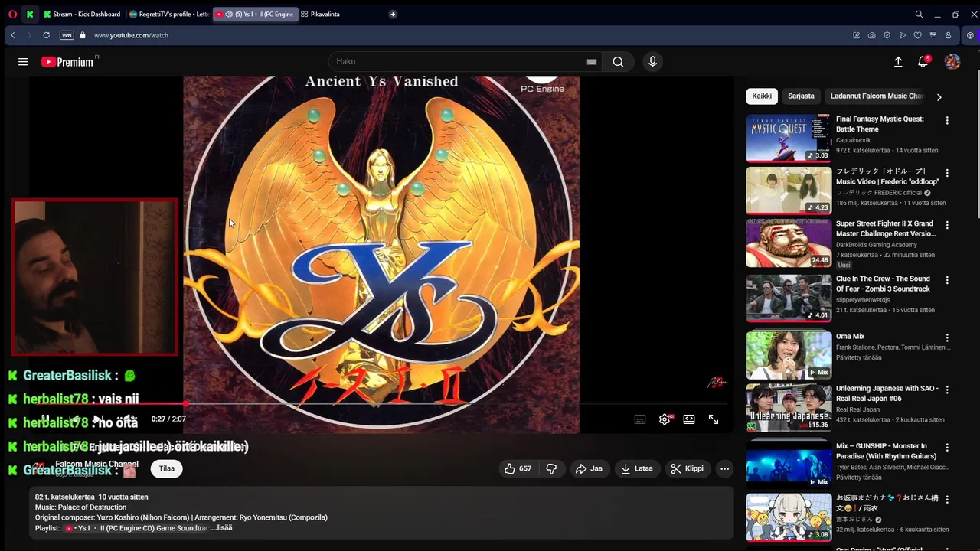This screenshot has height=551, width=980.
Task: Open the GUNSHIP Monster In Paradise mix thumbnail
Action: point(789,464)
